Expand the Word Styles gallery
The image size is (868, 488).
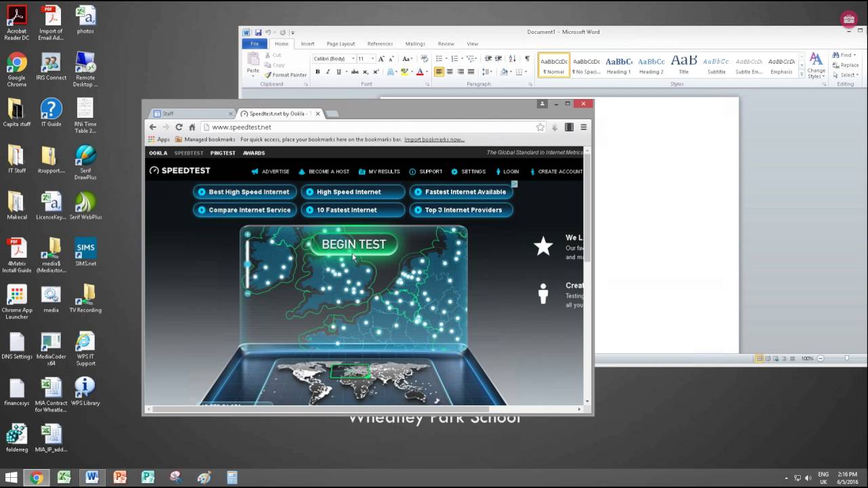802,75
